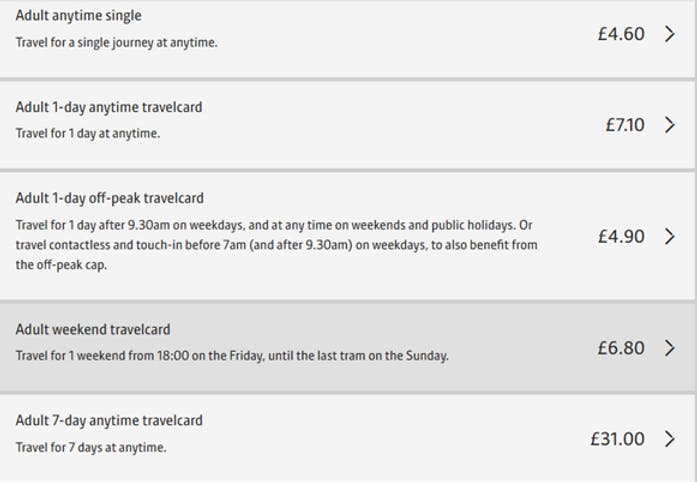The width and height of the screenshot is (697, 482).
Task: Open the arrow beside the £4.60 fare
Action: tap(670, 34)
